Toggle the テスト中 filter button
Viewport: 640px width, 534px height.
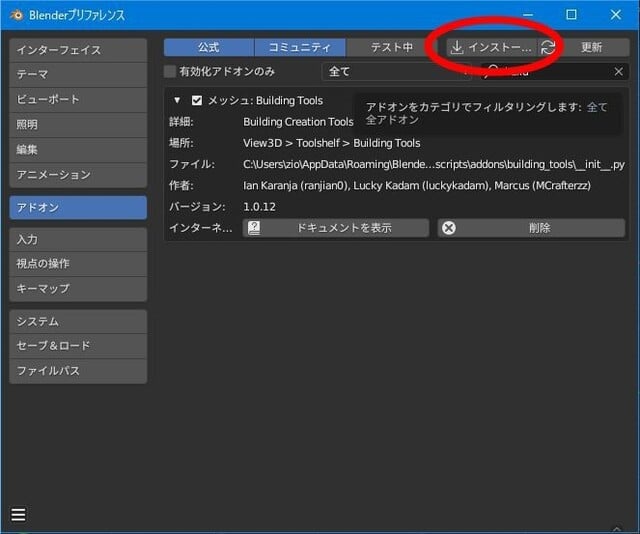pyautogui.click(x=391, y=47)
